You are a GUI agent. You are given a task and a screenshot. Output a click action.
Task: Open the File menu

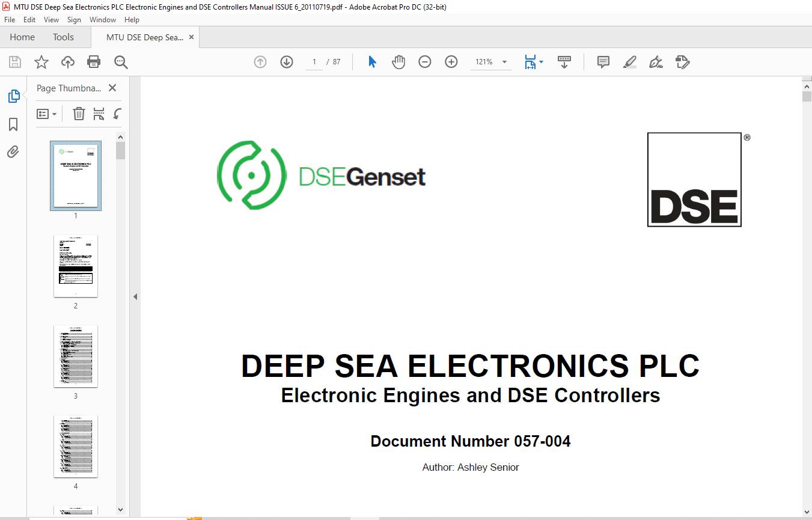[10, 20]
